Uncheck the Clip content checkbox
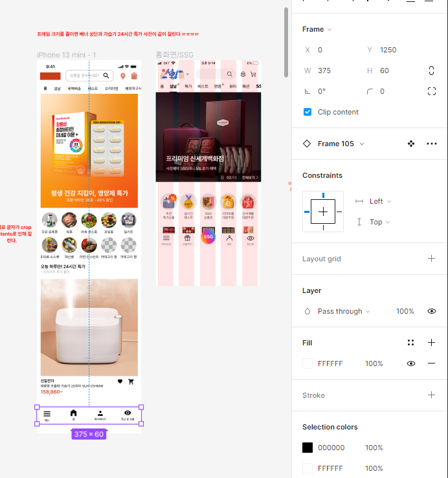This screenshot has width=448, height=478. 308,112
